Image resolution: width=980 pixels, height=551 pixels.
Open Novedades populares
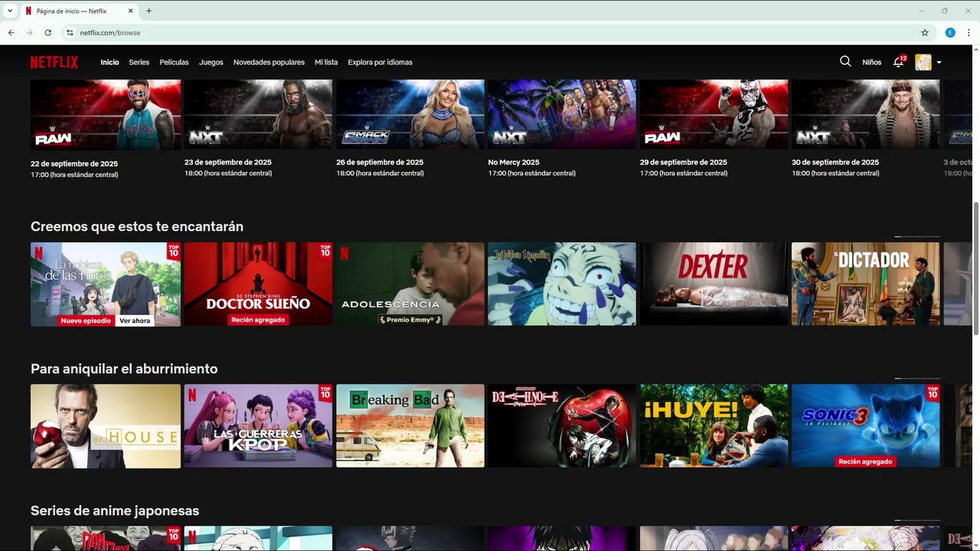pos(269,63)
